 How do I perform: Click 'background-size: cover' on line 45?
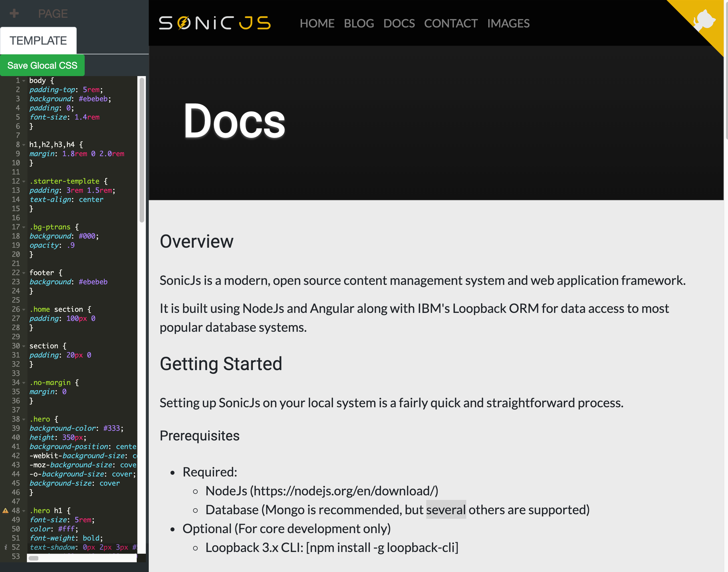click(x=75, y=483)
